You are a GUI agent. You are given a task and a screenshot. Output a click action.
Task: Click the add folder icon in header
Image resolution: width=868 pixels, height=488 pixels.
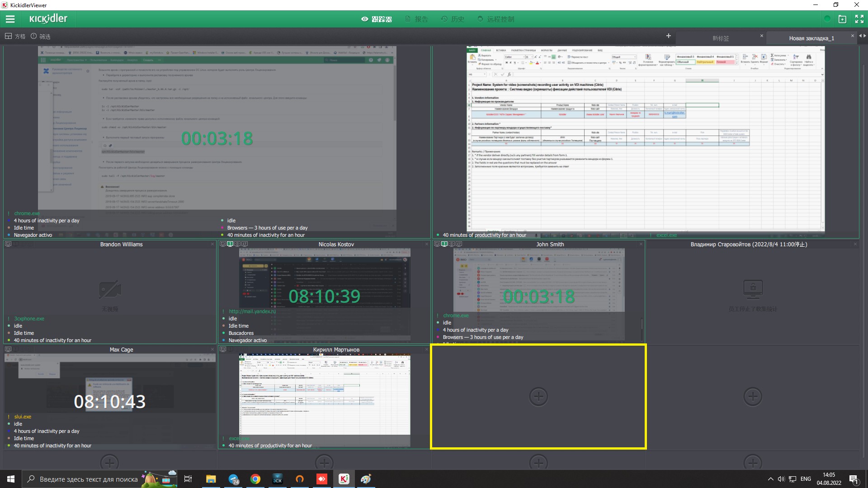tap(842, 19)
